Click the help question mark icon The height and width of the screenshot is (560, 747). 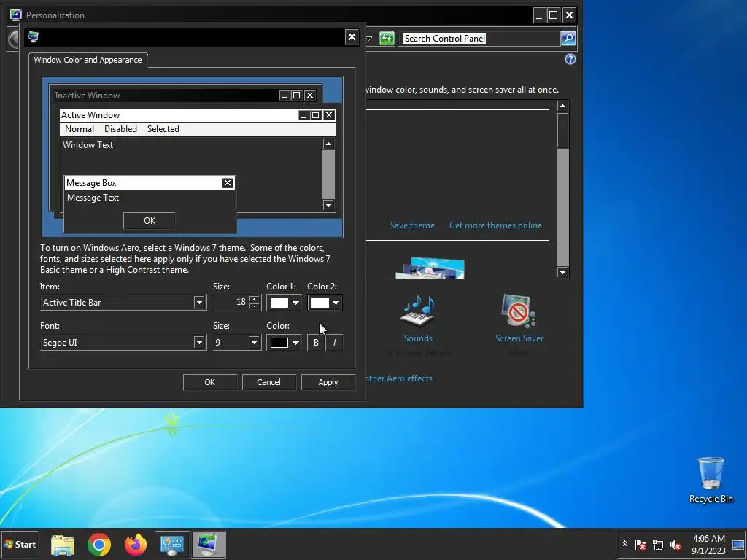[570, 59]
